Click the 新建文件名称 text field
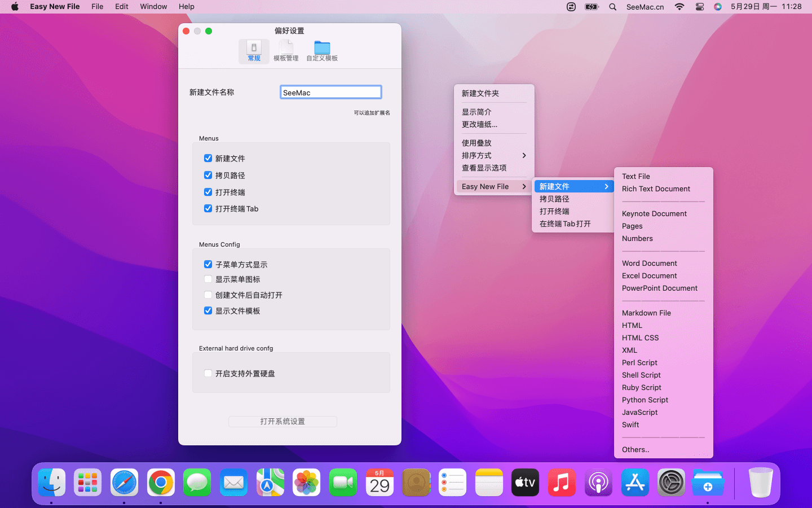 coord(331,93)
